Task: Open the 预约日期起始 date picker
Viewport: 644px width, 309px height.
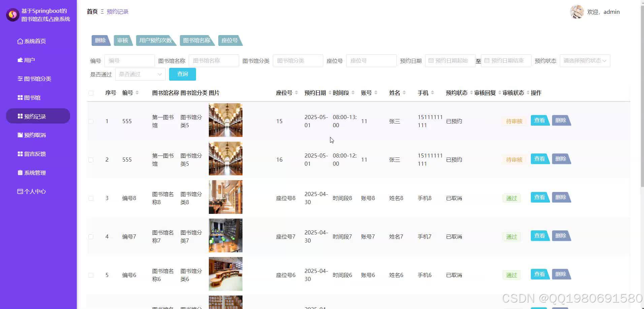Action: [450, 60]
